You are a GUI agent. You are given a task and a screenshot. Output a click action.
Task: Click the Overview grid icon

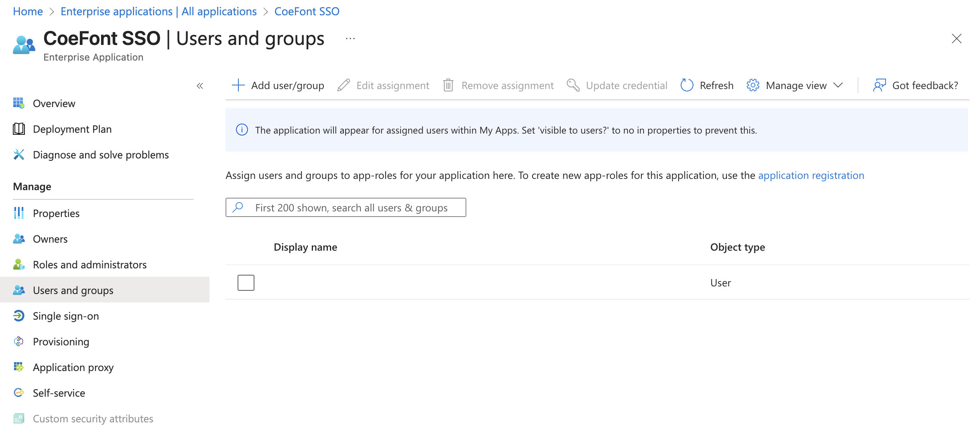pos(19,103)
